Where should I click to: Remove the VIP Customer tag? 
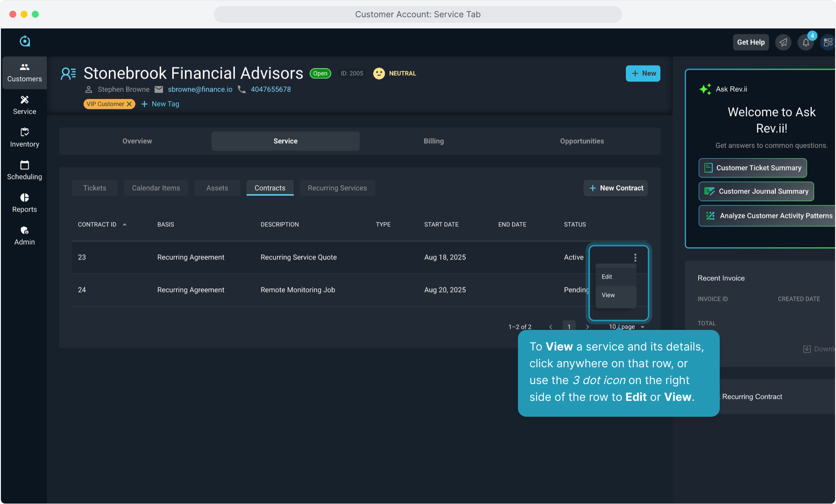click(x=129, y=104)
